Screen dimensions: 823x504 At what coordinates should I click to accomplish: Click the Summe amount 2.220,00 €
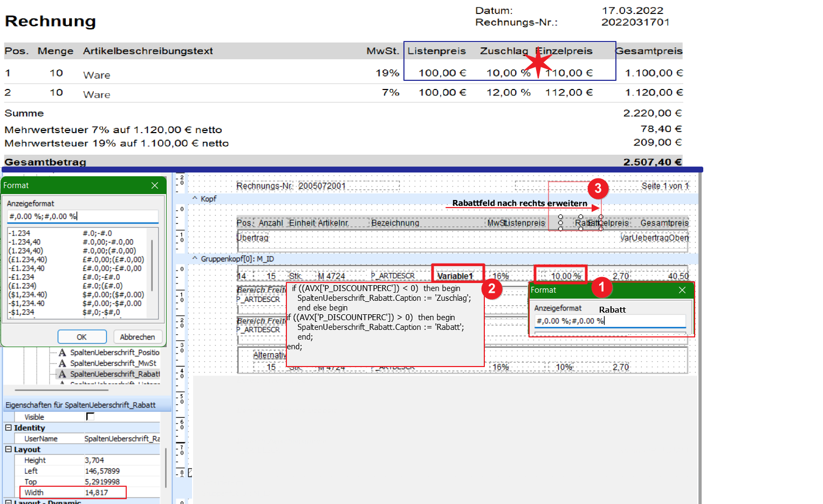coord(653,113)
